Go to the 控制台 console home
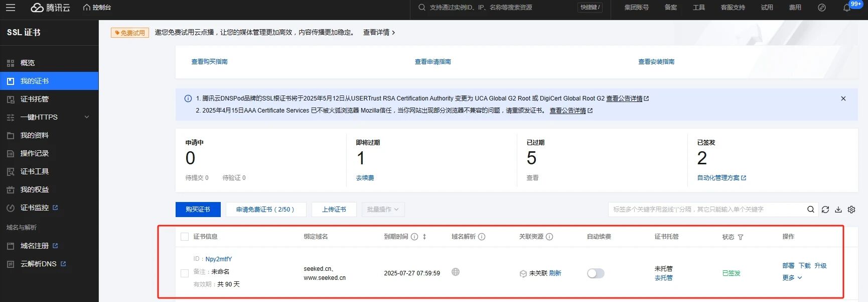Image resolution: width=868 pixels, height=302 pixels. 97,8
